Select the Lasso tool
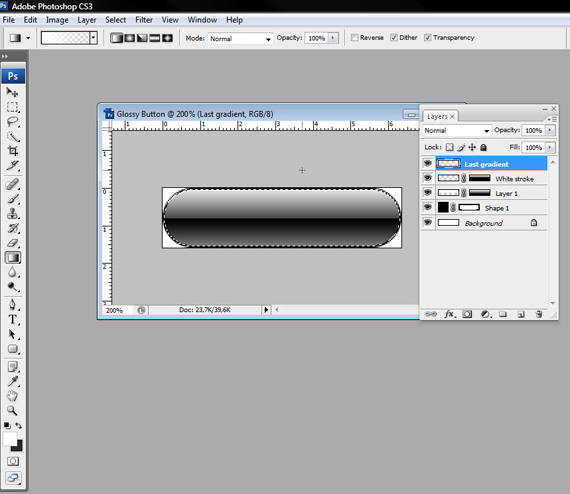This screenshot has height=494, width=570. pos(12,121)
